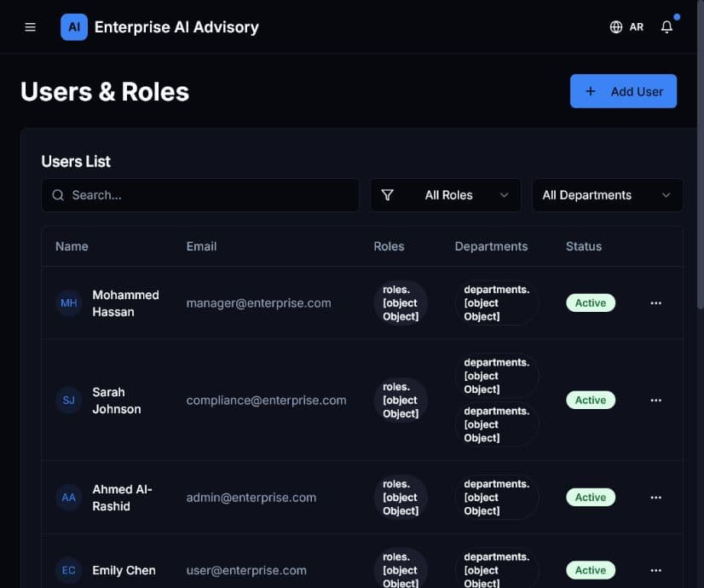
Task: Click the Enterprise AI Advisory title
Action: pos(176,27)
